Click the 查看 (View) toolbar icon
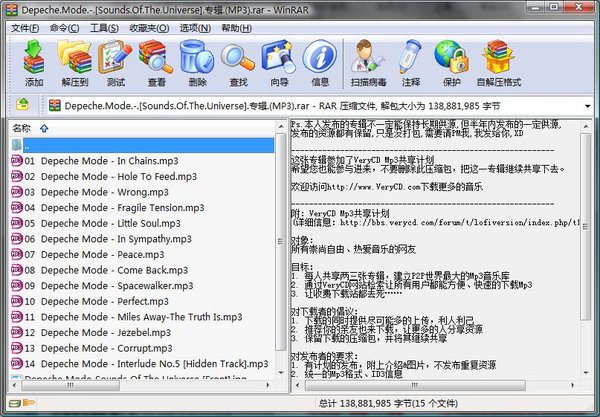 pos(156,57)
